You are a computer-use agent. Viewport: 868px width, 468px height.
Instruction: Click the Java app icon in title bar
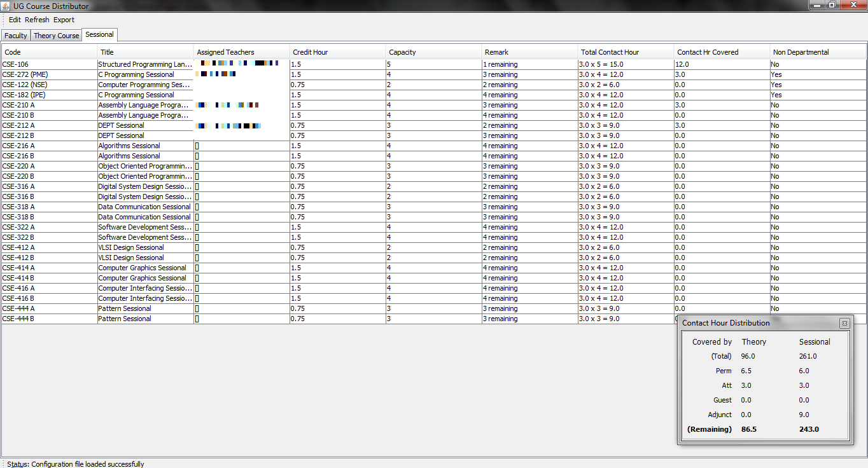[6, 6]
